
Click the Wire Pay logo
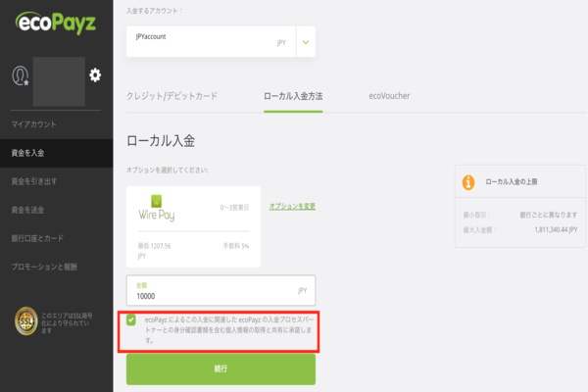point(157,209)
